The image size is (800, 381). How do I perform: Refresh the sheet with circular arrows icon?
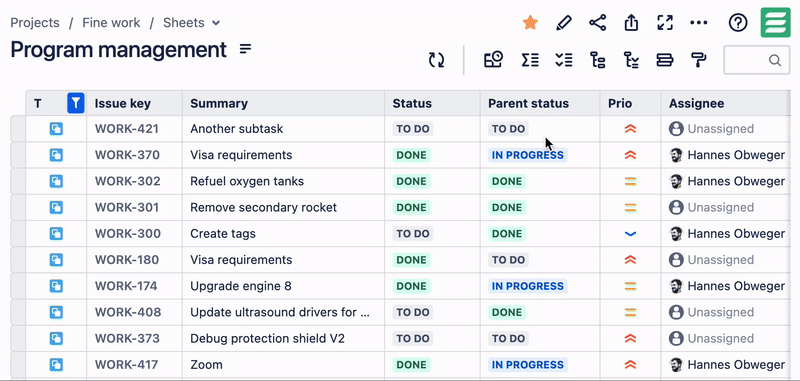(436, 60)
